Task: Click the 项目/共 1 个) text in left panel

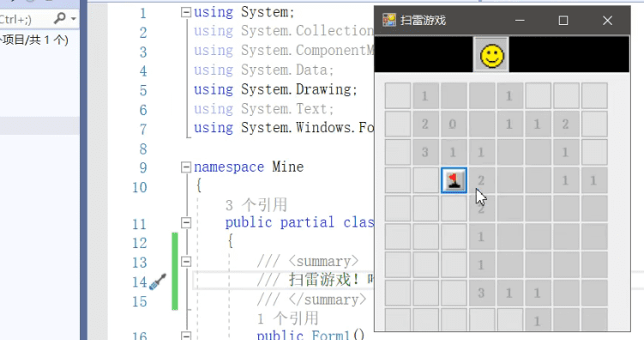Action: pyautogui.click(x=34, y=39)
